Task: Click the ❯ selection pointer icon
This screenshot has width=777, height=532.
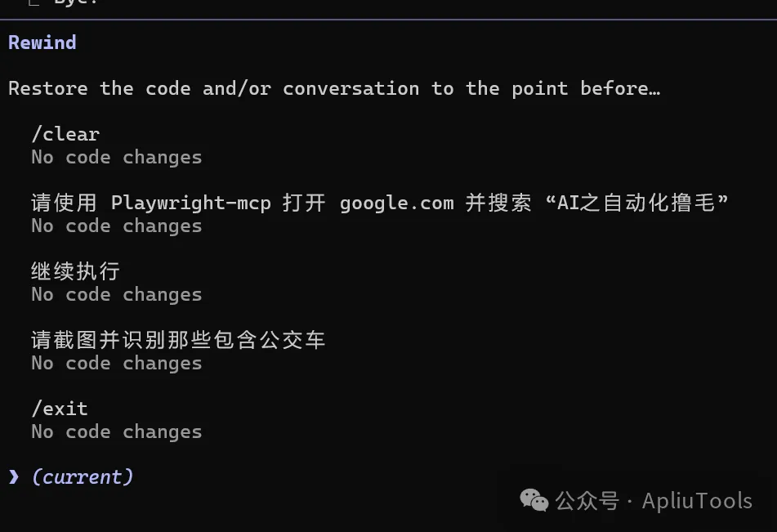Action: click(x=14, y=476)
